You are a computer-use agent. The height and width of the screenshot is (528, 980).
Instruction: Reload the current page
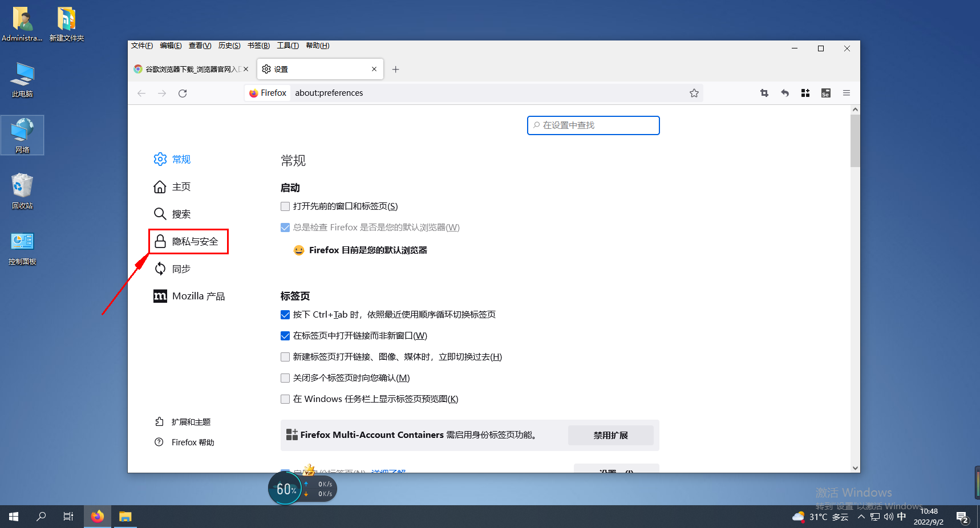[x=183, y=93]
